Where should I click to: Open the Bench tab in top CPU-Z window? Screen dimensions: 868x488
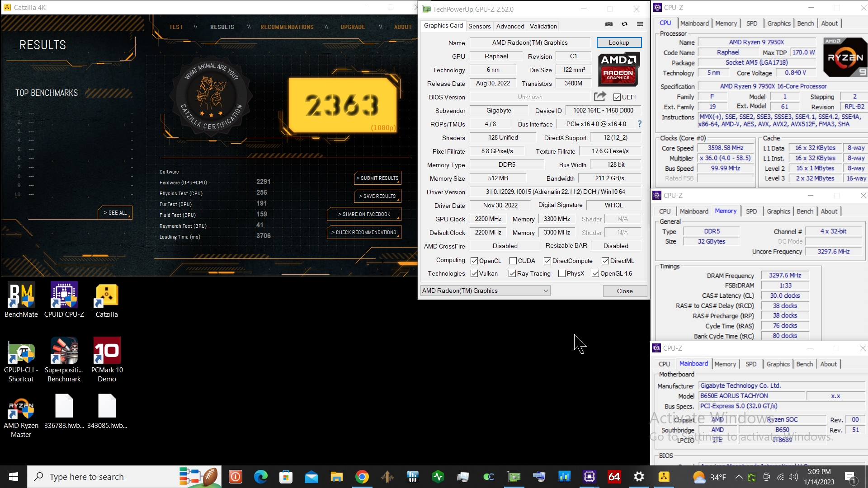(x=805, y=23)
